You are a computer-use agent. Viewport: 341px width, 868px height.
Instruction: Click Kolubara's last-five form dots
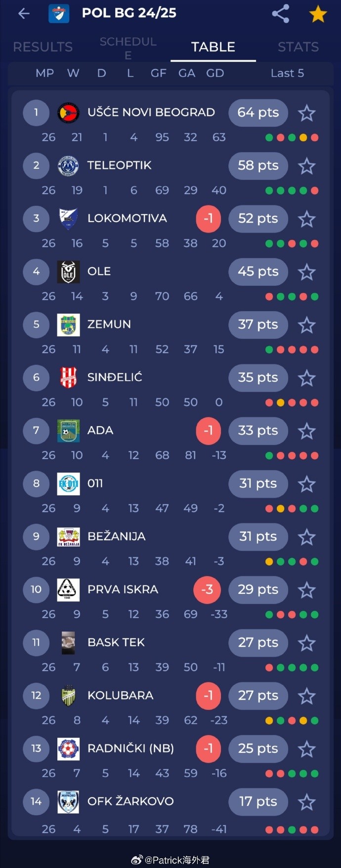[x=292, y=720]
